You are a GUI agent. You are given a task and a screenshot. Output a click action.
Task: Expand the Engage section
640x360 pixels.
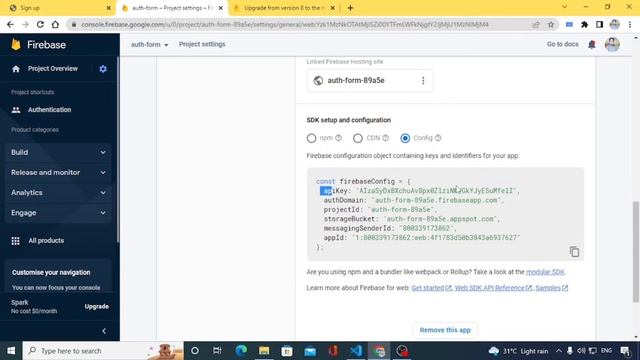[58, 213]
